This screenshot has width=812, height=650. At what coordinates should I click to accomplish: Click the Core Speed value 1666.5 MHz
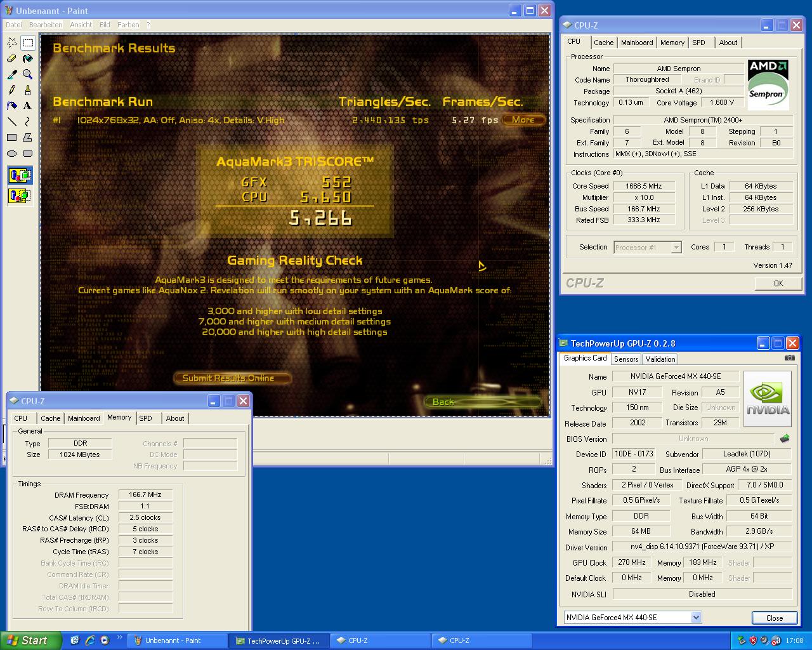tap(644, 186)
